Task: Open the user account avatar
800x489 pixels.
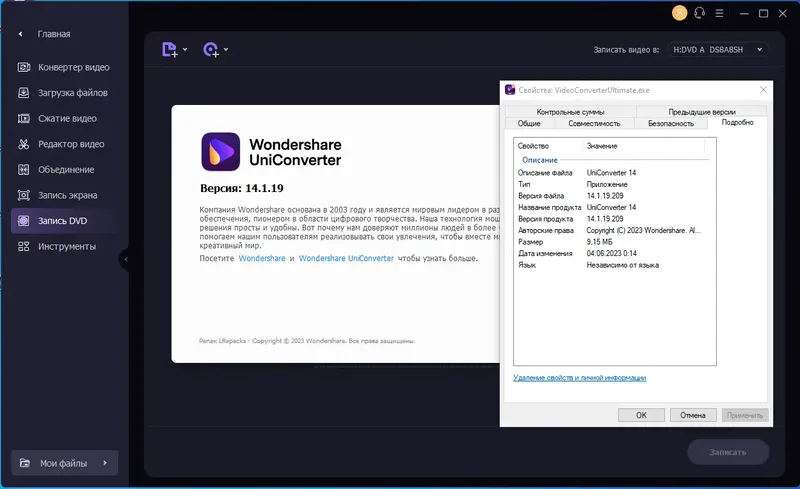Action: coord(679,13)
